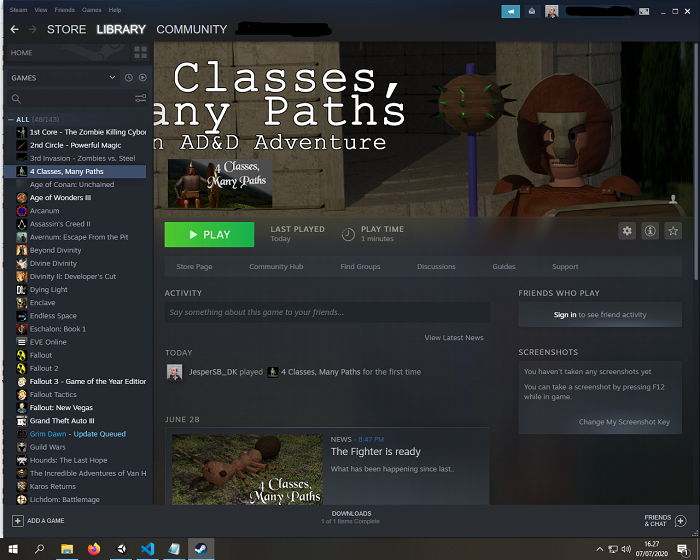This screenshot has width=700, height=560.
Task: Open the View menu
Action: pos(41,10)
